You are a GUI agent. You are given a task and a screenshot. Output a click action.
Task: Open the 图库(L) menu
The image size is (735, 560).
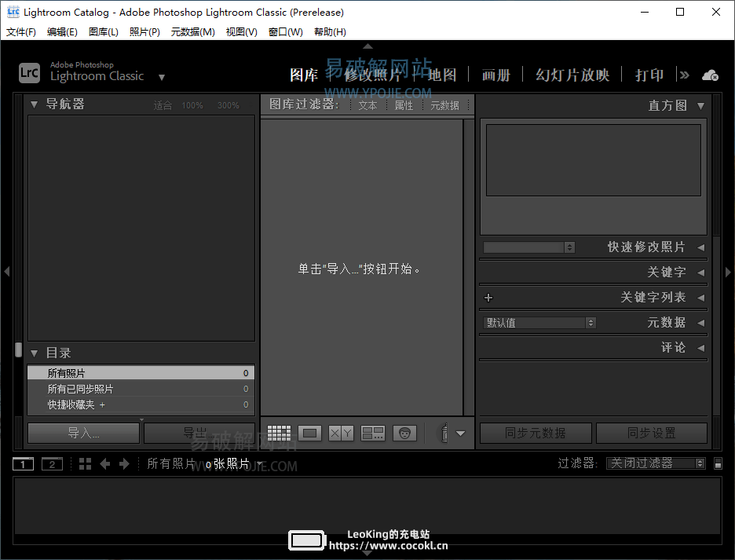pos(104,32)
